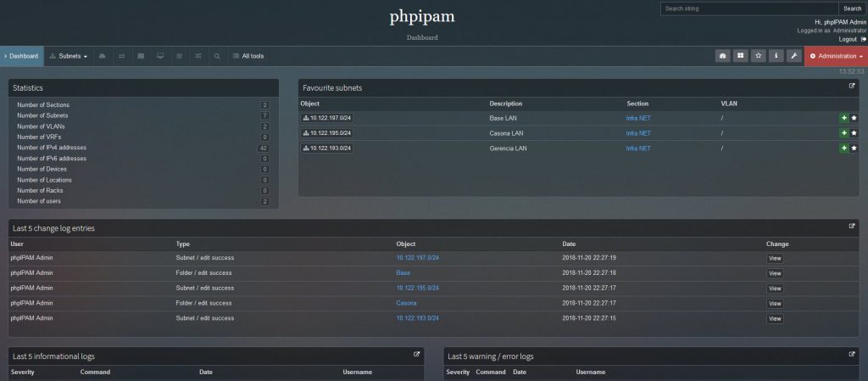Click the swap arrows icon in navigation bar
Screen dimensions: 868x381
click(122, 56)
